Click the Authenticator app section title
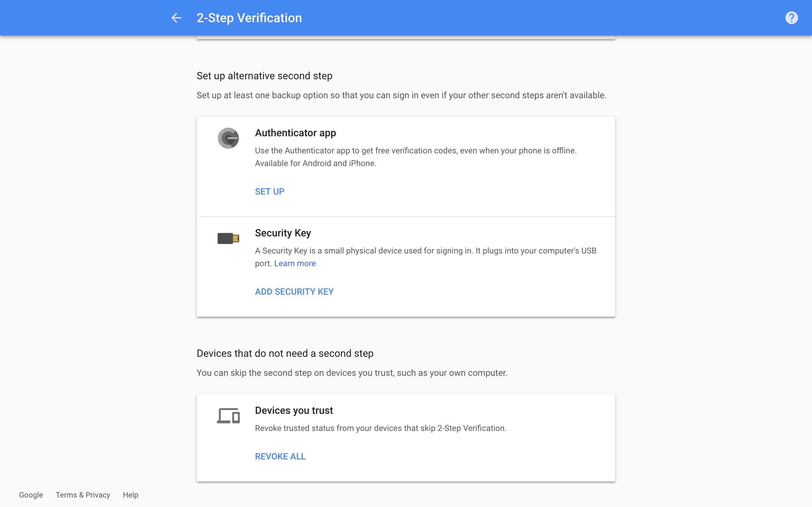812x507 pixels. (295, 133)
